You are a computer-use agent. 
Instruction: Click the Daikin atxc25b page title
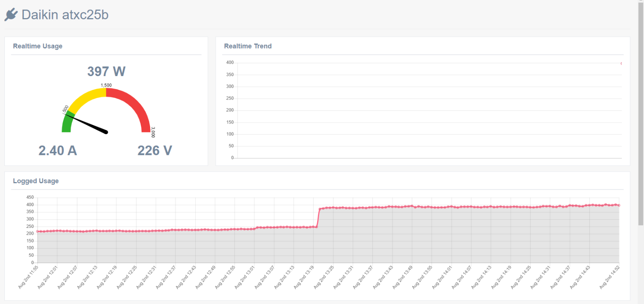(x=65, y=15)
